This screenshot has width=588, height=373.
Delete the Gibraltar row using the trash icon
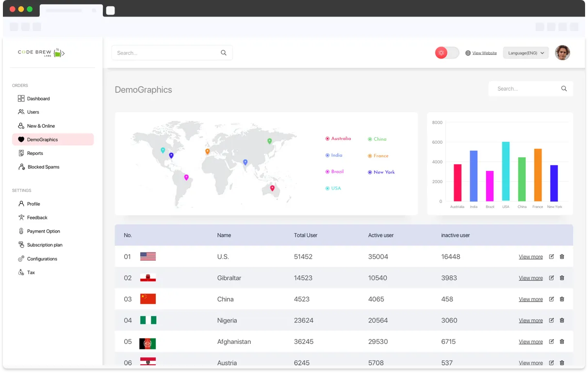click(562, 278)
